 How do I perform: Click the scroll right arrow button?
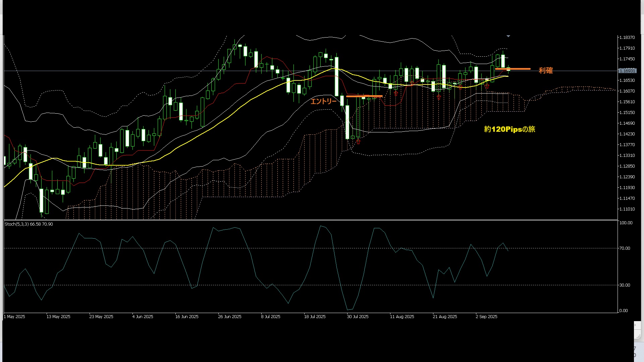coord(637,325)
